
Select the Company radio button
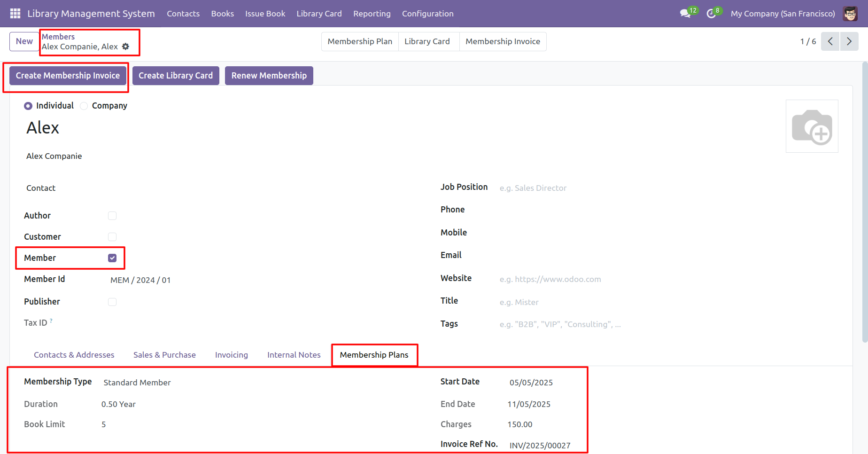pos(84,106)
